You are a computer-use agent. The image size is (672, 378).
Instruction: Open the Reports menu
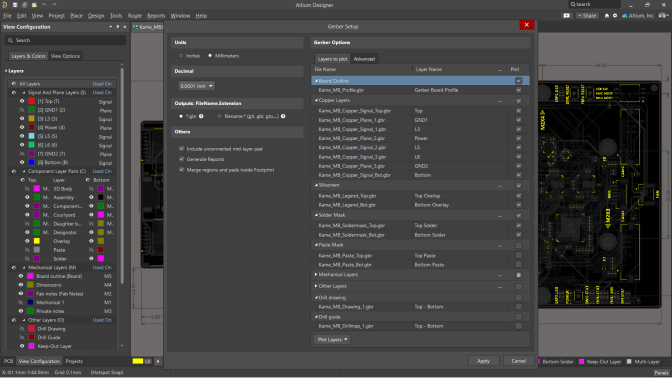pyautogui.click(x=156, y=15)
